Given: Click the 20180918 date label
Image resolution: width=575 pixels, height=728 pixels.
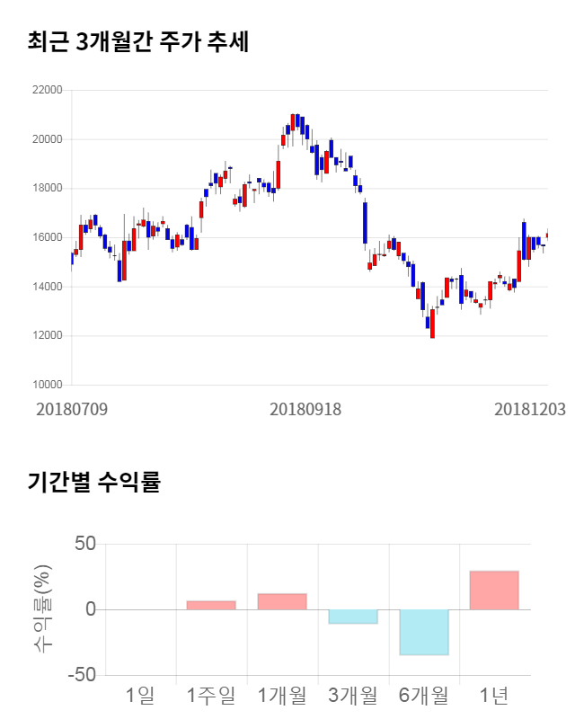Looking at the screenshot, I should point(305,409).
